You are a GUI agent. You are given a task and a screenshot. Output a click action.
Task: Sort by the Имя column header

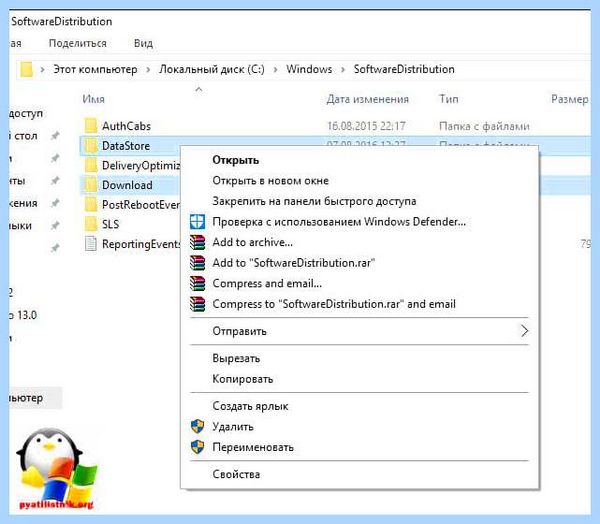coord(93,100)
